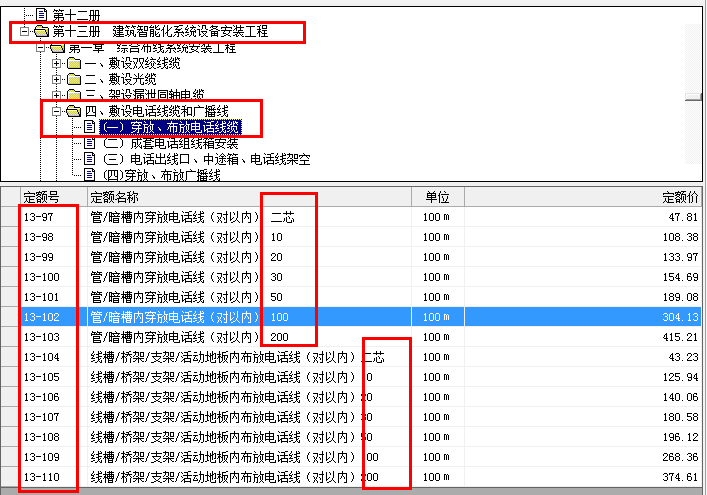
Task: Select quota row 13-106
Action: [x=351, y=397]
